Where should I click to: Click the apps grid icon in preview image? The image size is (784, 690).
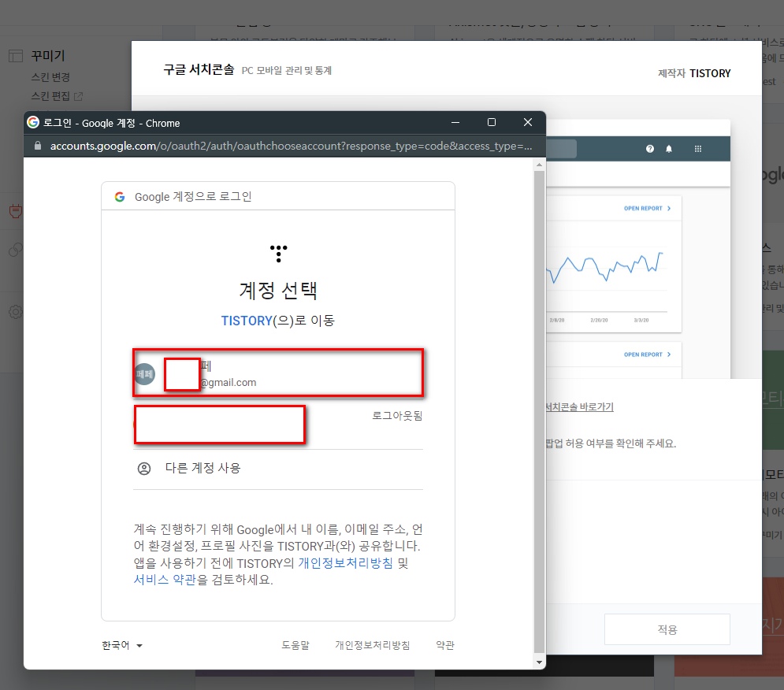pos(698,149)
